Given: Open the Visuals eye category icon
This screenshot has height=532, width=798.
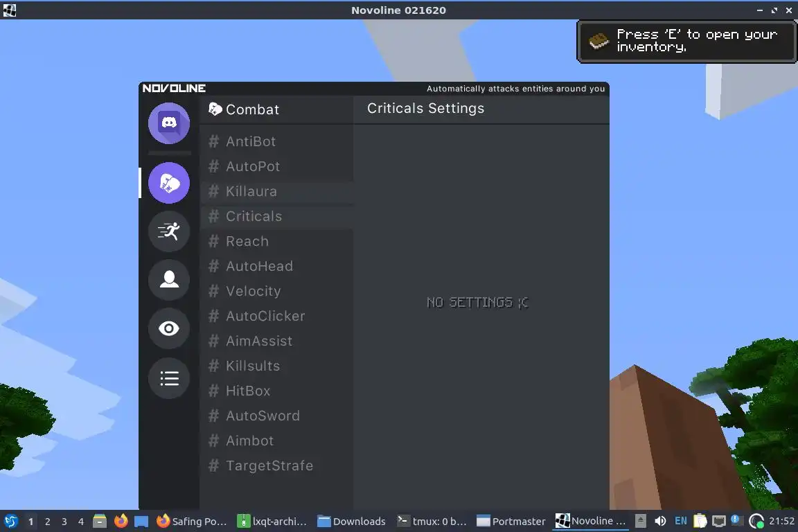Looking at the screenshot, I should pyautogui.click(x=169, y=328).
